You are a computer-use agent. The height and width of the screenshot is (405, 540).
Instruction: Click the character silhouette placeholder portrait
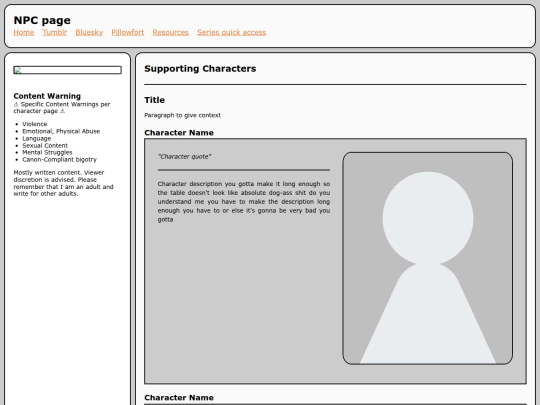pyautogui.click(x=428, y=258)
